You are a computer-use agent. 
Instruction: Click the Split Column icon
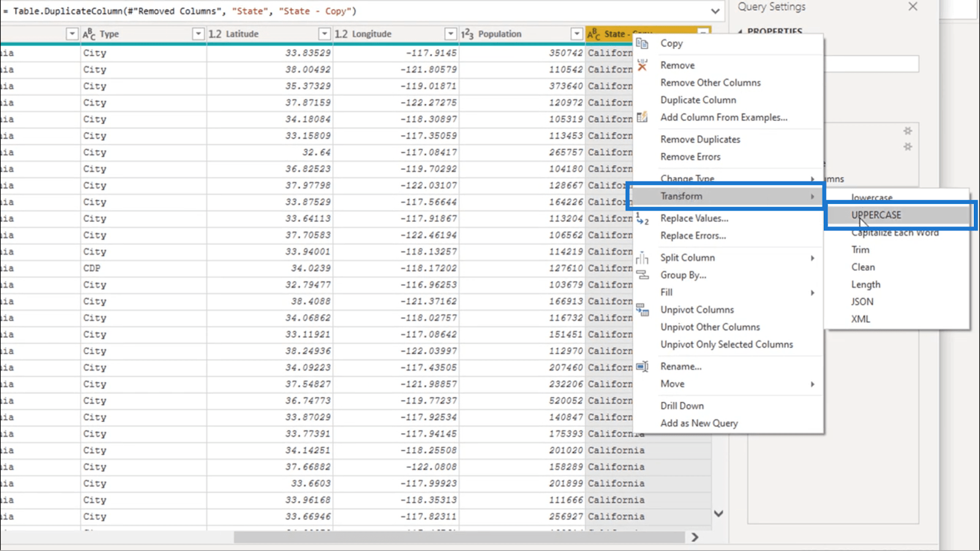click(x=642, y=258)
